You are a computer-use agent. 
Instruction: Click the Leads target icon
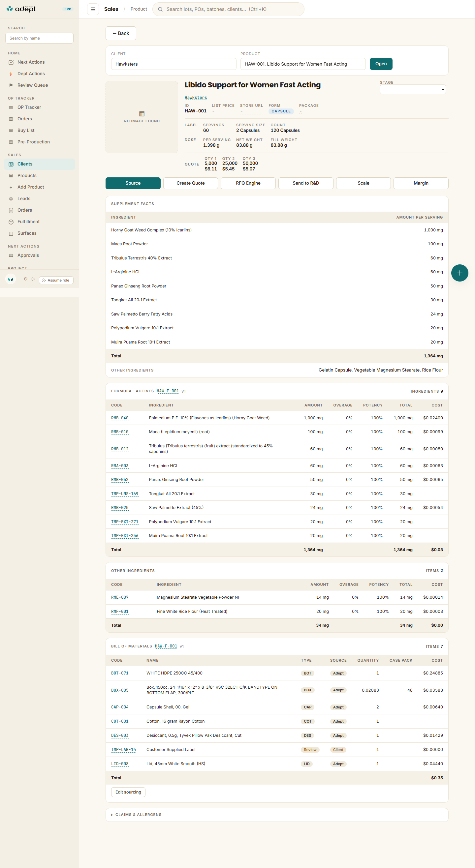pos(11,199)
